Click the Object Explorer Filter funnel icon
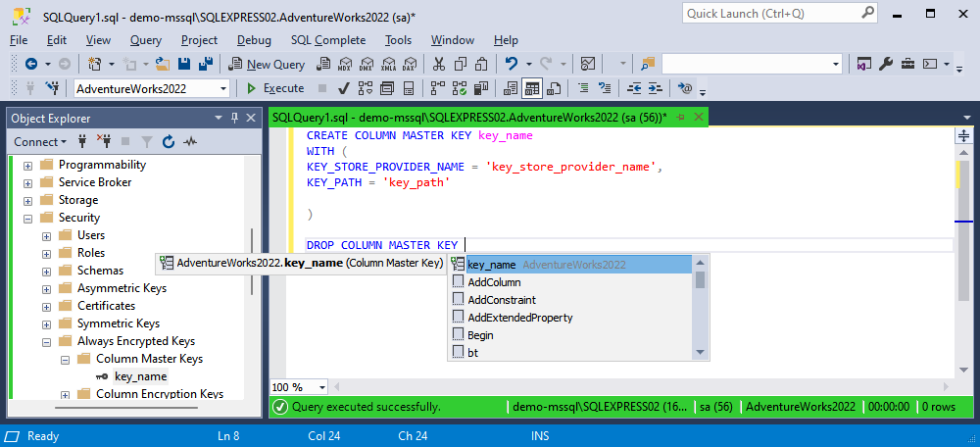Viewport: 980px width, 447px height. point(146,142)
